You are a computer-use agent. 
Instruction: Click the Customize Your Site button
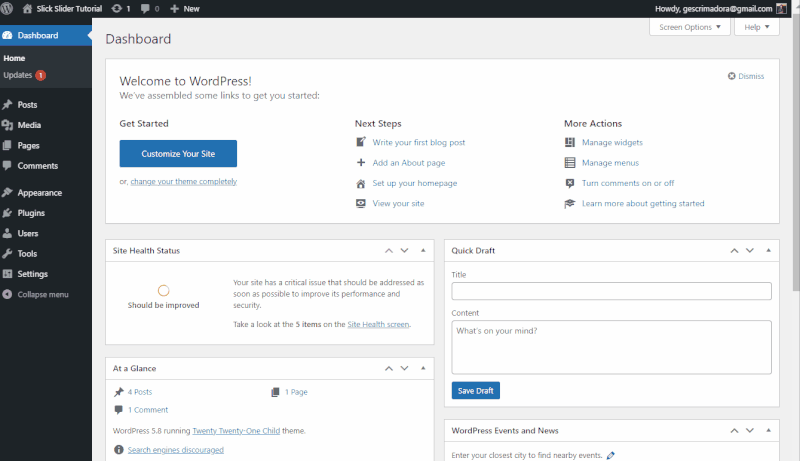pos(178,154)
